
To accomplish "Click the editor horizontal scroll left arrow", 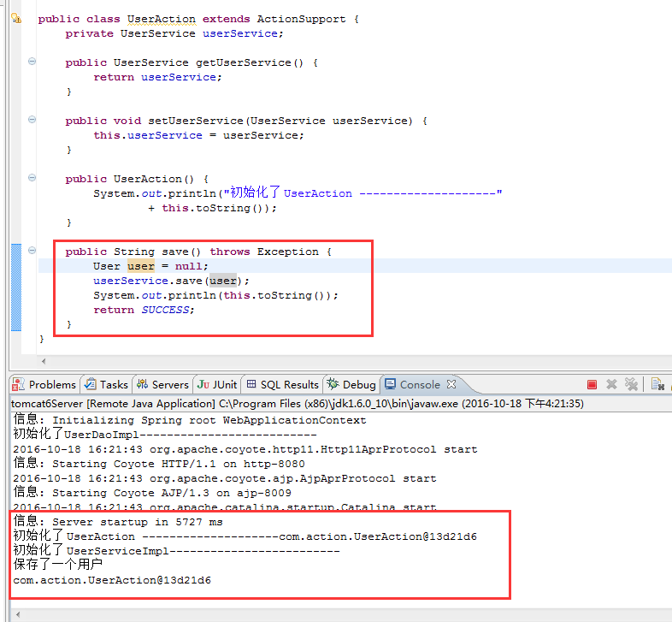I will [44, 361].
